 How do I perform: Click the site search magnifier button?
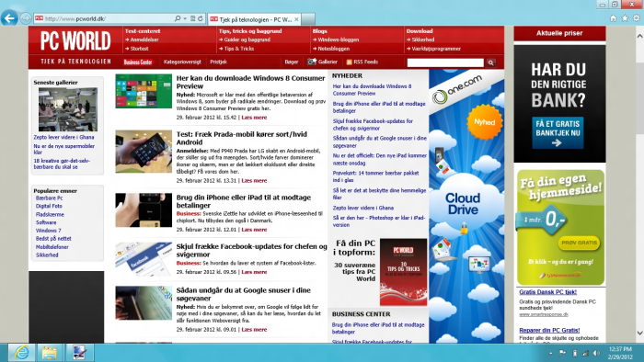click(x=490, y=62)
